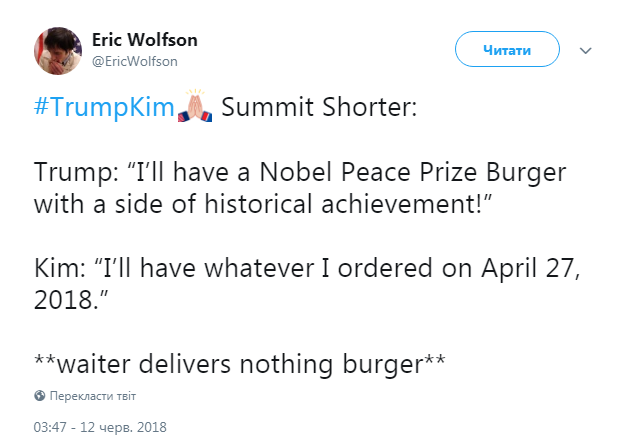Click the Kim quote line mentioning April 27

(307, 268)
